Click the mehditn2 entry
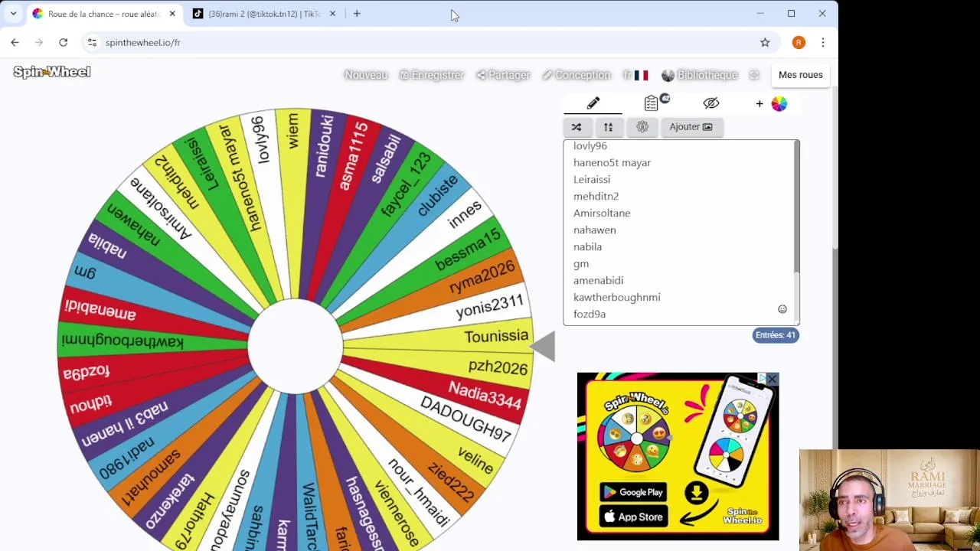The height and width of the screenshot is (551, 980). [x=596, y=196]
